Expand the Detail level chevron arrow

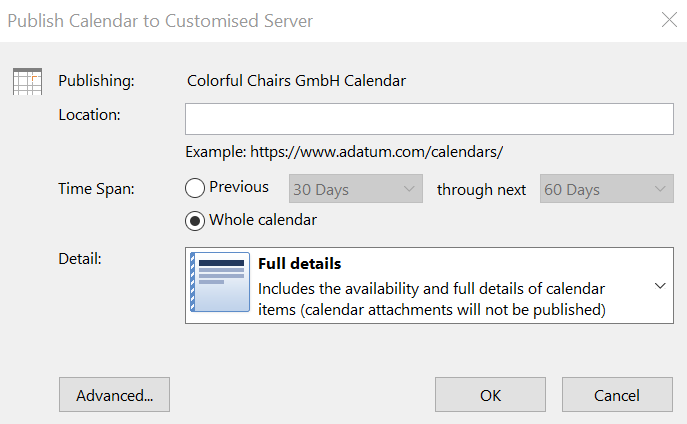(x=660, y=286)
